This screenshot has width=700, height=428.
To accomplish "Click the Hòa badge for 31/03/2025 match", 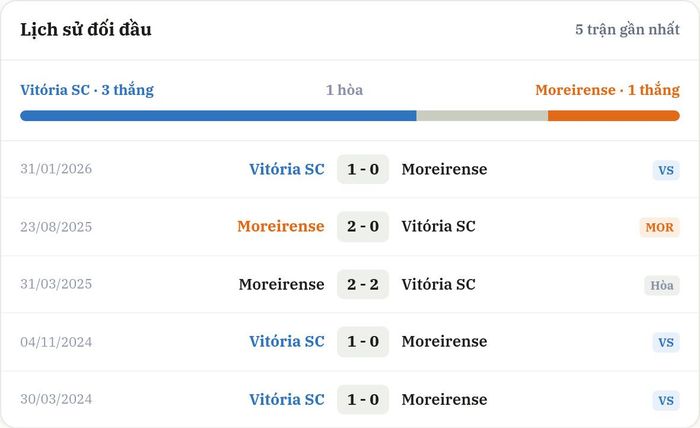I will tap(662, 285).
